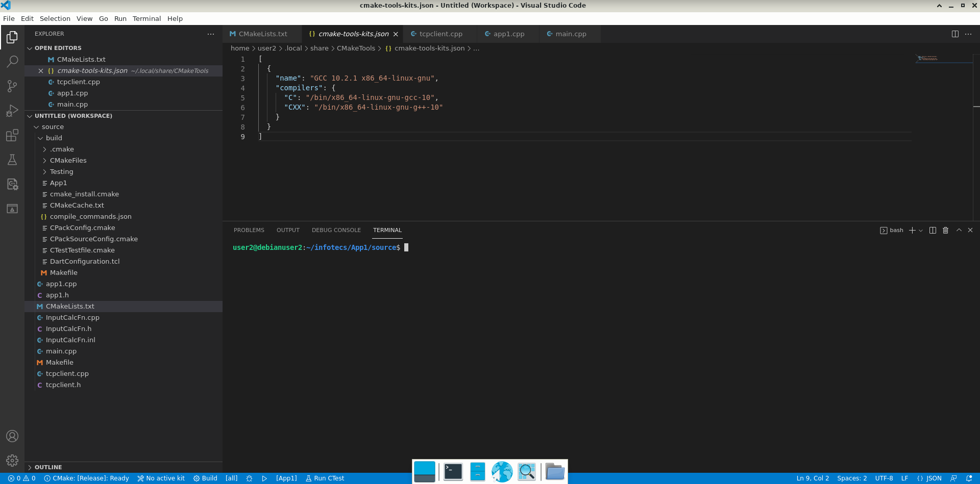Open the web browser globe in taskbar

click(502, 472)
